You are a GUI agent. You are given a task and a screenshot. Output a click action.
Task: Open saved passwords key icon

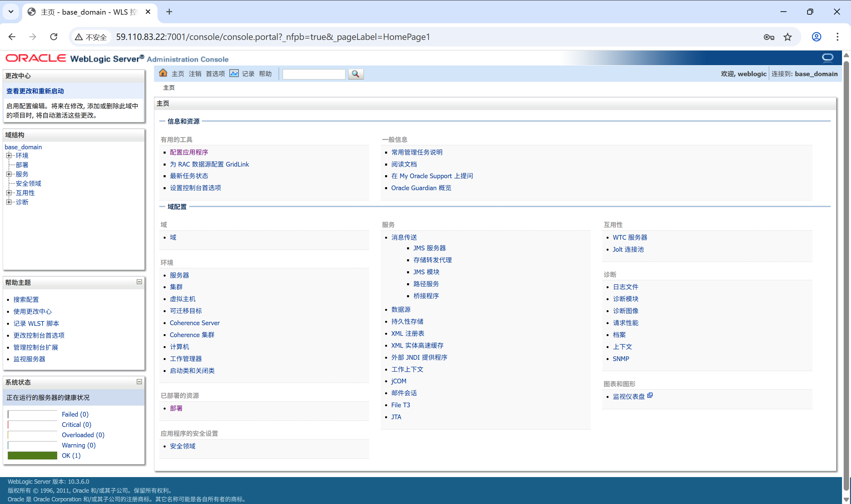769,37
